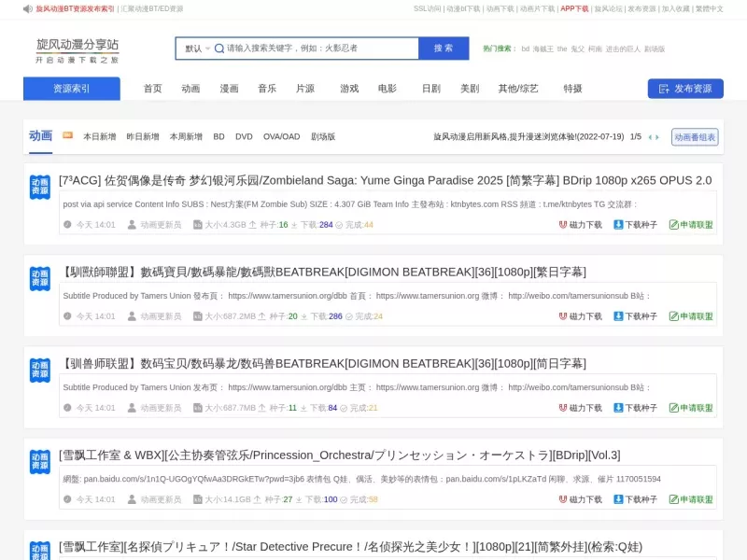Click the 搜索 search button
This screenshot has height=560, width=747.
(x=444, y=49)
